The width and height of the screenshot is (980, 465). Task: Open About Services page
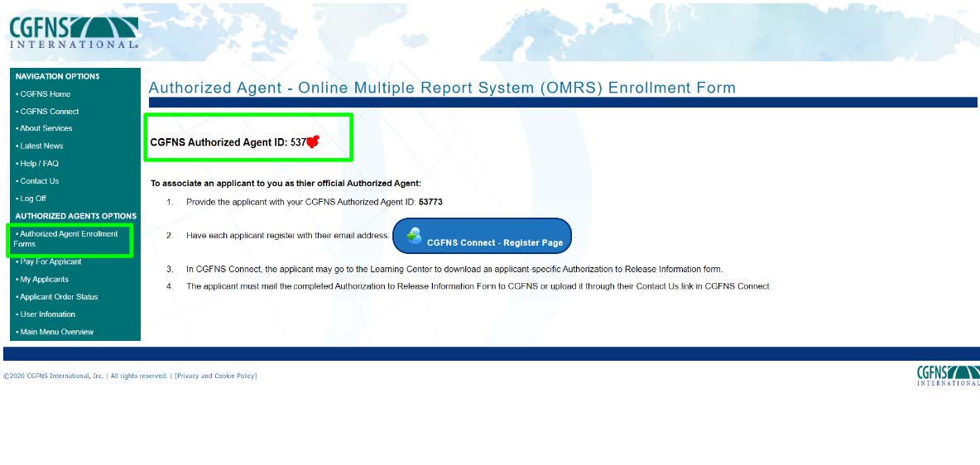46,128
